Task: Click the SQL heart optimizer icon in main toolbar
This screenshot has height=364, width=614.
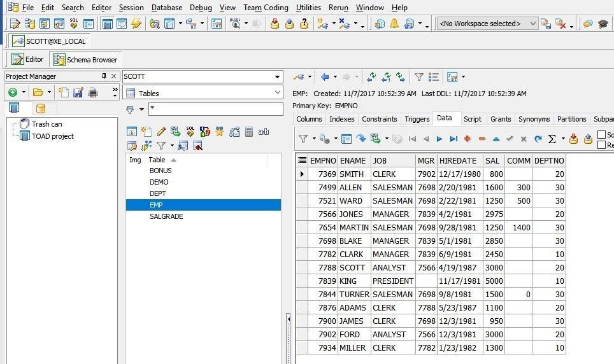Action: 74,24
